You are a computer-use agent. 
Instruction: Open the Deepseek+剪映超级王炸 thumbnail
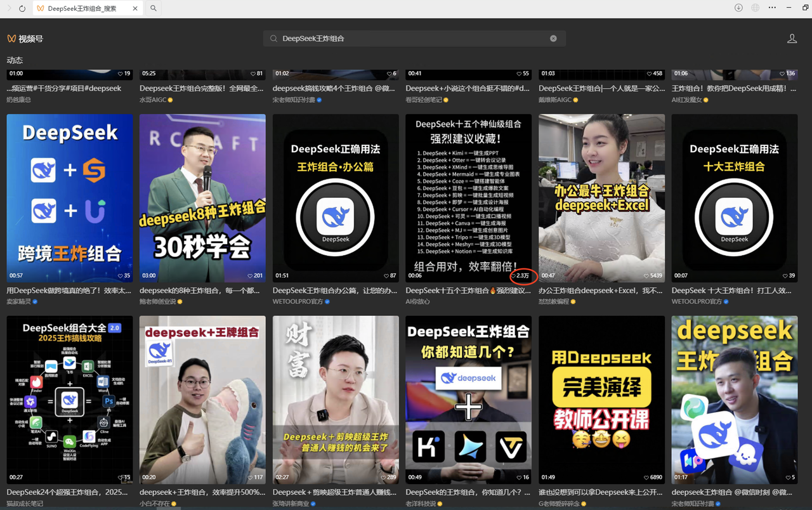tap(336, 400)
